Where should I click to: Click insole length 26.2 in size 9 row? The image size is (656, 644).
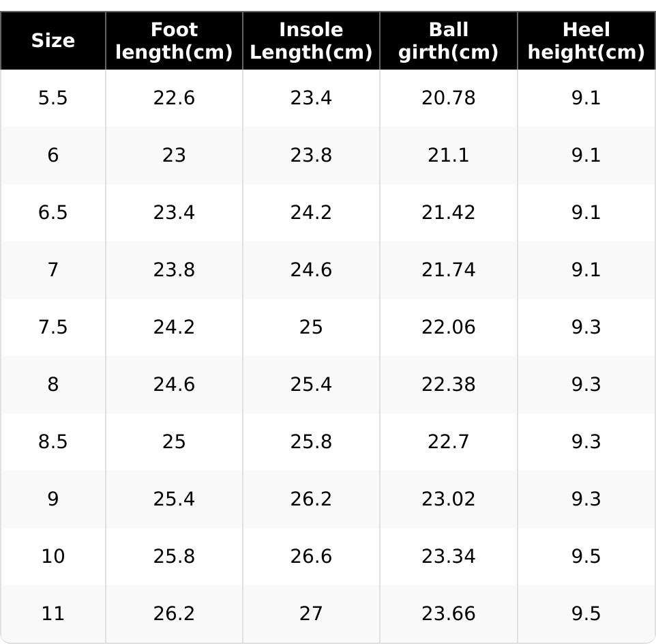(311, 499)
